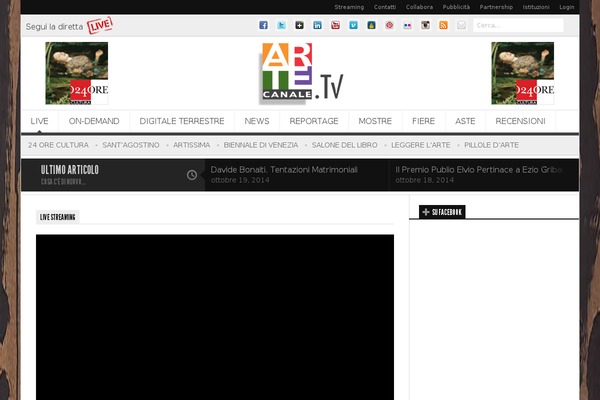Click the date ottobre 19, 2014
The height and width of the screenshot is (400, 600).
(240, 180)
